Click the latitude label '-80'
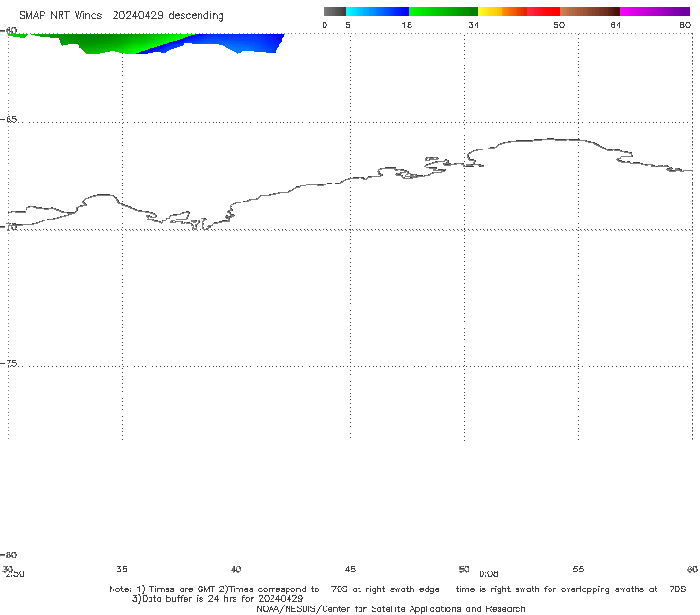 tap(9, 554)
